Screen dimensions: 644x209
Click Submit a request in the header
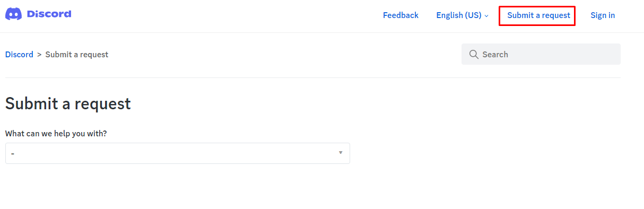[x=538, y=15]
